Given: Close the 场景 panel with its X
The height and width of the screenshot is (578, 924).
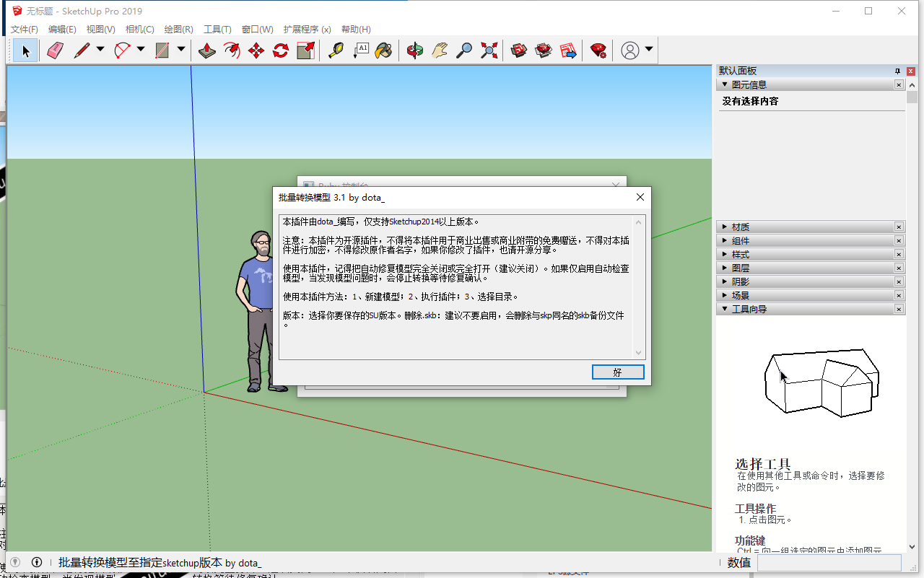Looking at the screenshot, I should point(899,296).
